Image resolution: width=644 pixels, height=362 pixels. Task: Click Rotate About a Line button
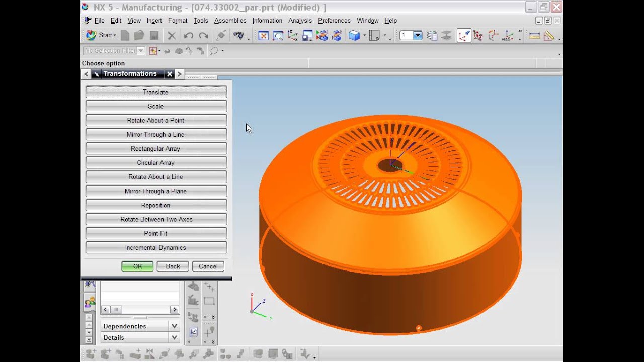tap(156, 176)
